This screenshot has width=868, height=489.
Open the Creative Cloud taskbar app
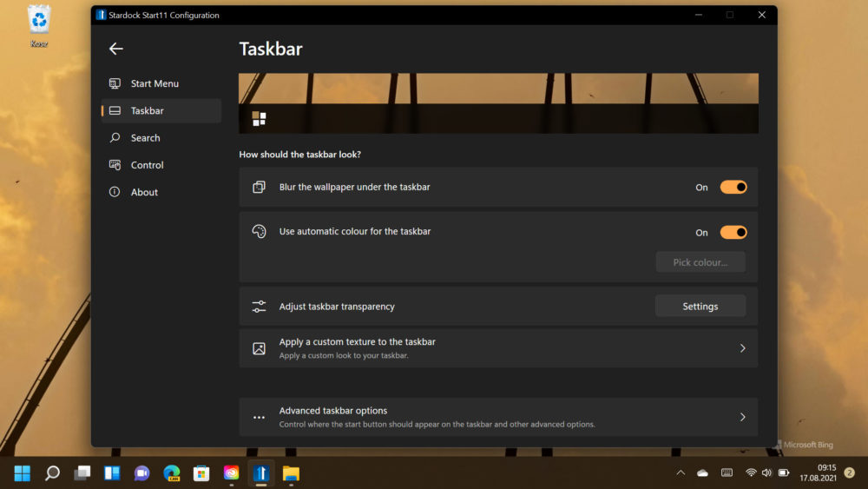click(232, 473)
